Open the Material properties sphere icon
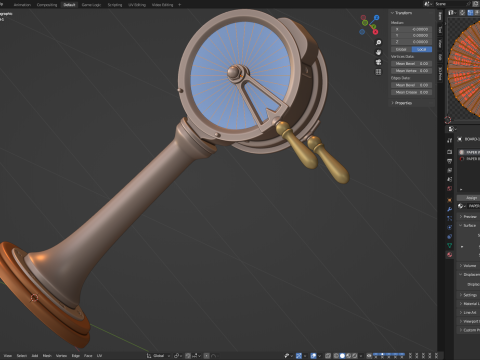This screenshot has height=360, width=480. pos(450,255)
